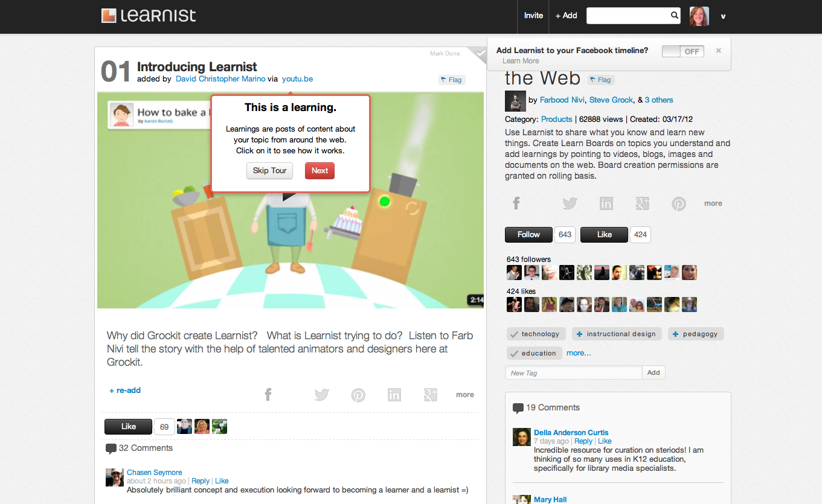Image resolution: width=822 pixels, height=504 pixels.
Task: Click the Learnist logo in header
Action: point(149,16)
